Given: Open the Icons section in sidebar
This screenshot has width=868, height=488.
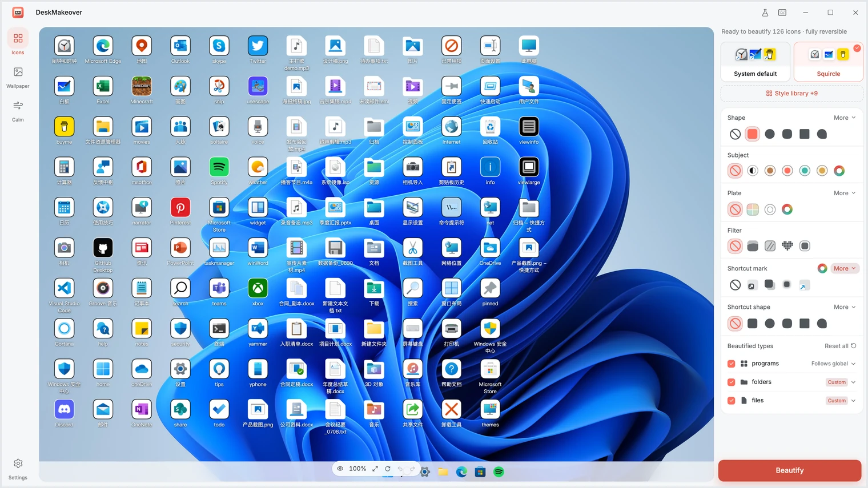Looking at the screenshot, I should [18, 43].
